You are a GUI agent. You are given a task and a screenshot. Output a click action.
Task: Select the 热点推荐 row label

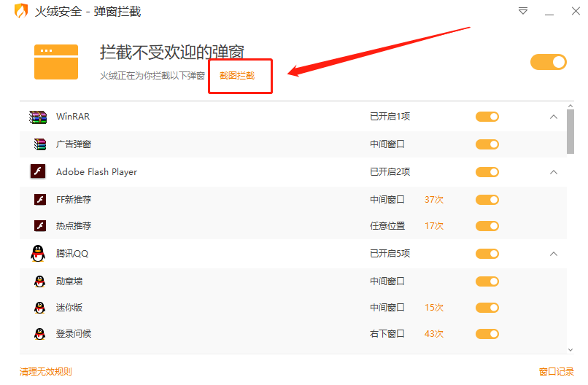pos(74,225)
